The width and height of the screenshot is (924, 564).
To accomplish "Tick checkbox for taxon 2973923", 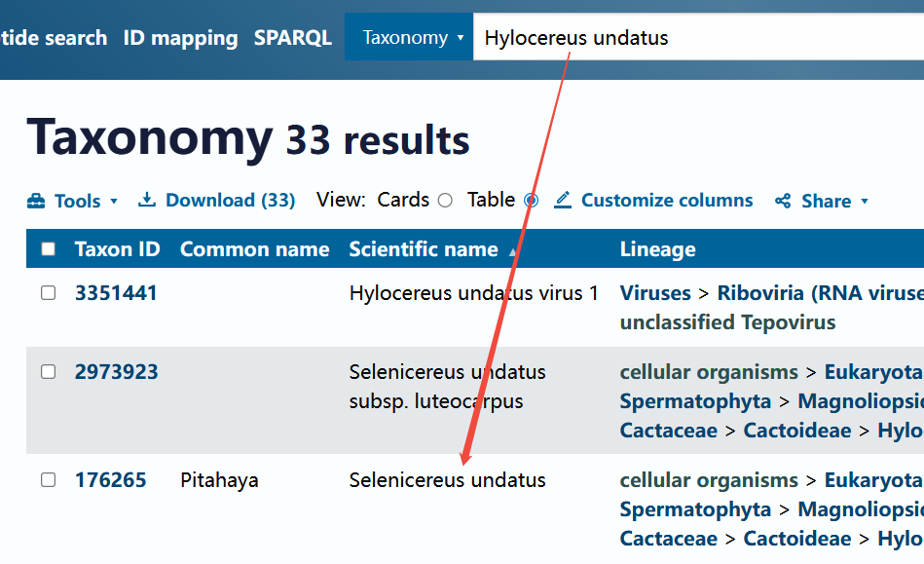I will click(49, 372).
